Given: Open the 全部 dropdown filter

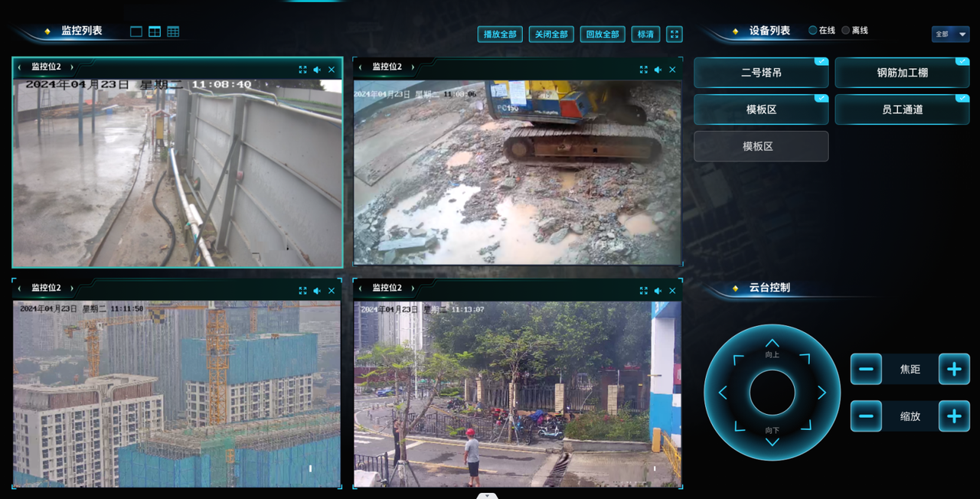Looking at the screenshot, I should point(950,34).
